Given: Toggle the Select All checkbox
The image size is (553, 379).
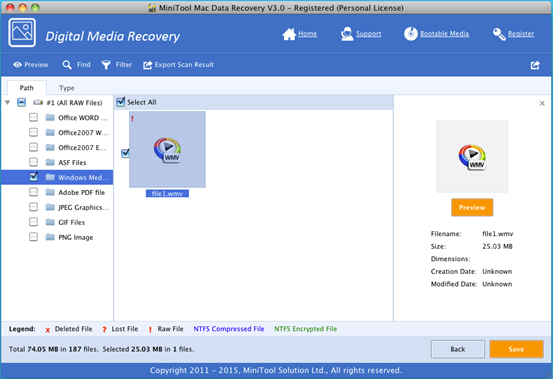Looking at the screenshot, I should pyautogui.click(x=121, y=102).
